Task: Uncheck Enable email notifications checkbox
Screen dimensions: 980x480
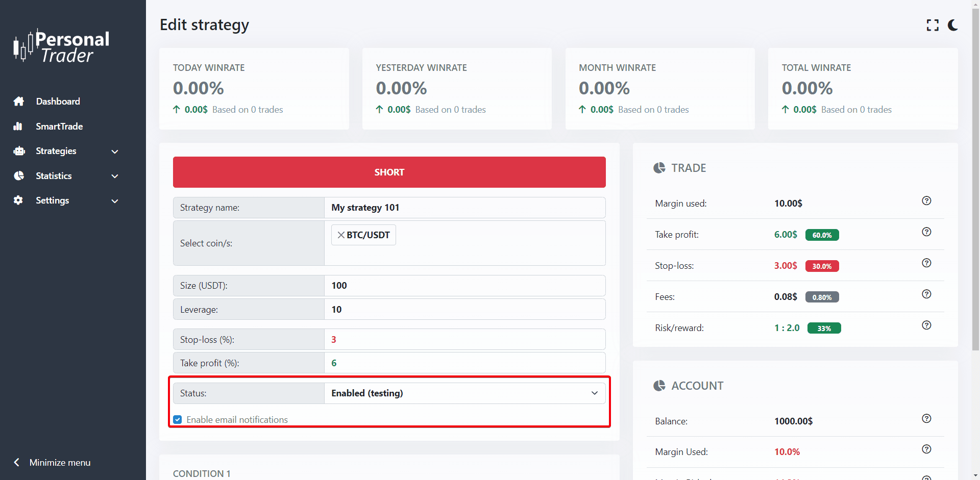Action: (x=178, y=420)
